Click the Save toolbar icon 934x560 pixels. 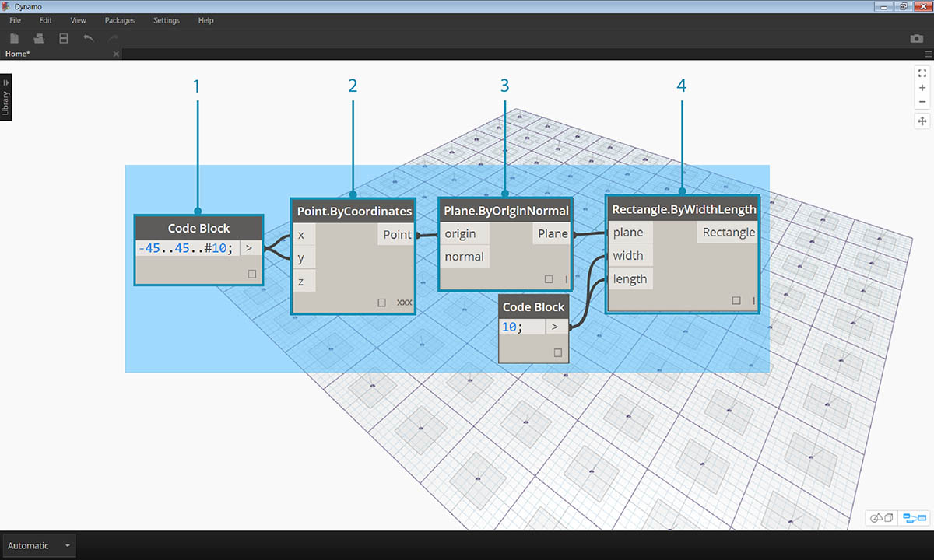[64, 38]
